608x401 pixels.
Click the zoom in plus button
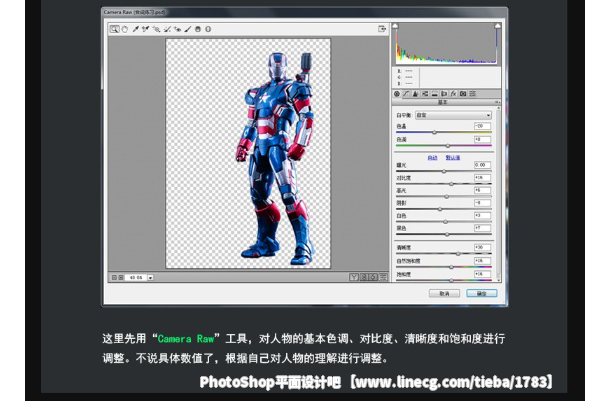point(121,278)
